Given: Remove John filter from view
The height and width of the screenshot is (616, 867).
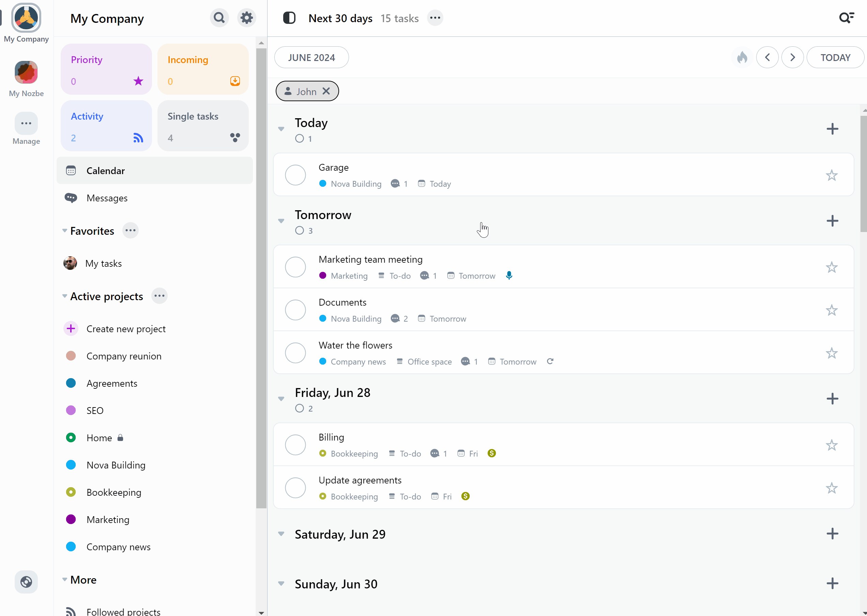Looking at the screenshot, I should (x=326, y=91).
